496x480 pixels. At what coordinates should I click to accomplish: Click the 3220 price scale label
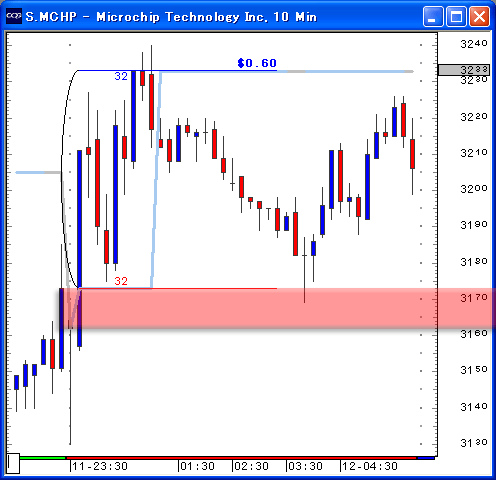point(474,117)
